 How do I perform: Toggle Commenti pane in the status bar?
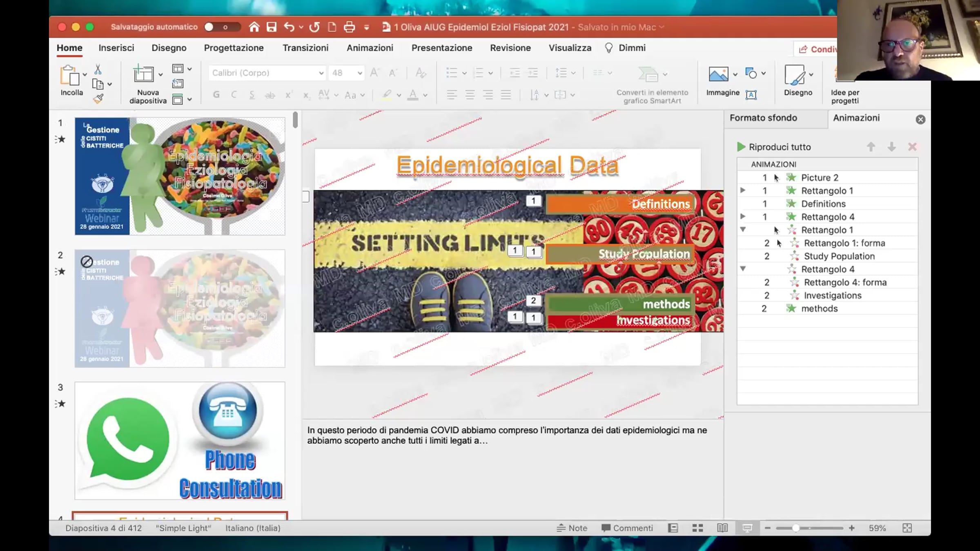coord(627,528)
